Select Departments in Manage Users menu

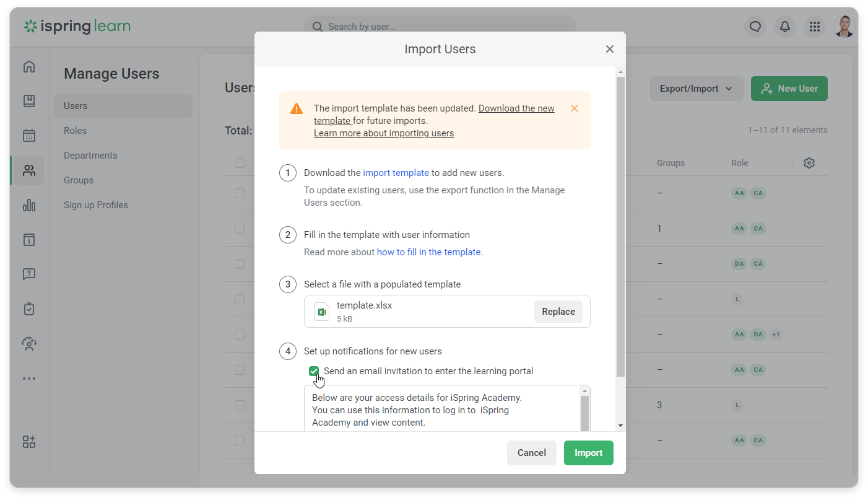point(90,156)
